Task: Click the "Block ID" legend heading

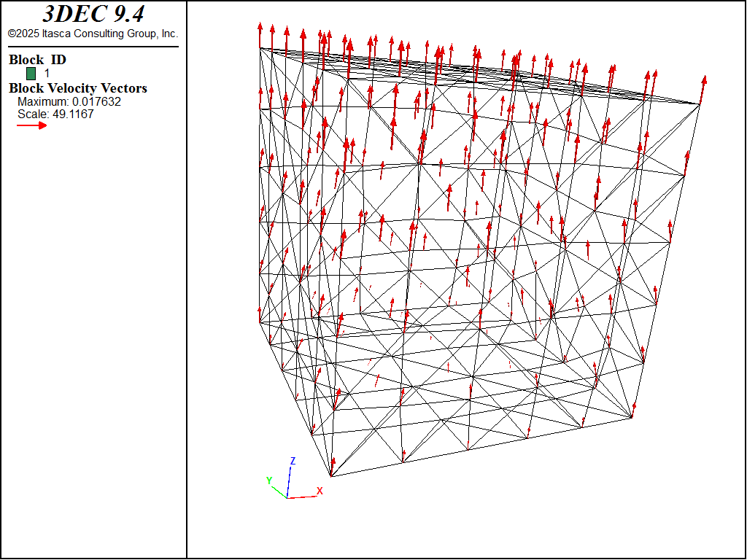Action: 37,60
